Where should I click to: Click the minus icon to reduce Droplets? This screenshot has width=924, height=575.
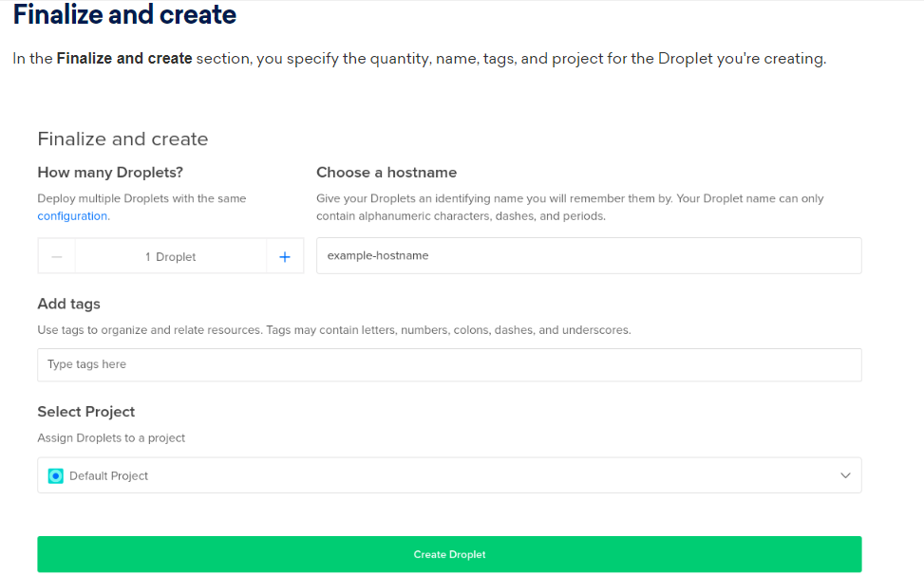tap(57, 256)
